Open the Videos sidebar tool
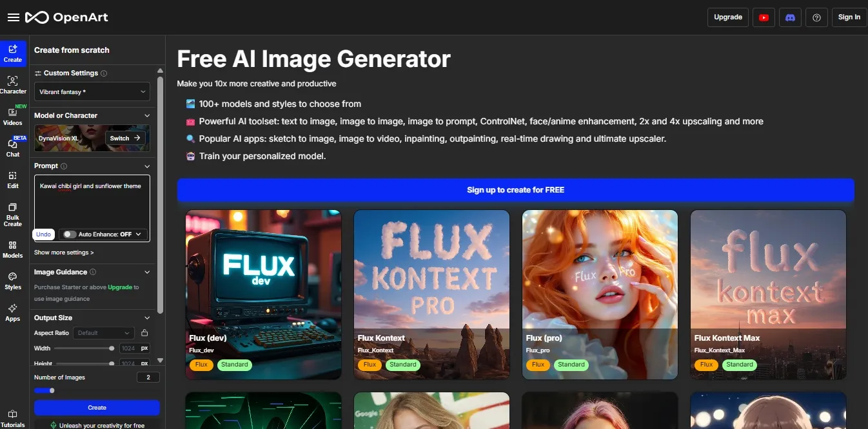 pyautogui.click(x=13, y=116)
